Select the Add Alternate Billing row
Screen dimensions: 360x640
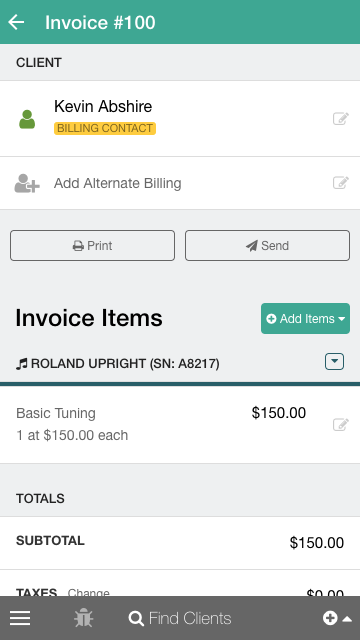click(x=180, y=183)
